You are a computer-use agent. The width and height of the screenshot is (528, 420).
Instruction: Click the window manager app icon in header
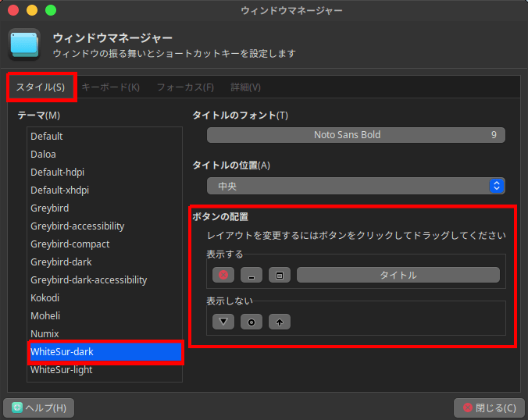24,44
